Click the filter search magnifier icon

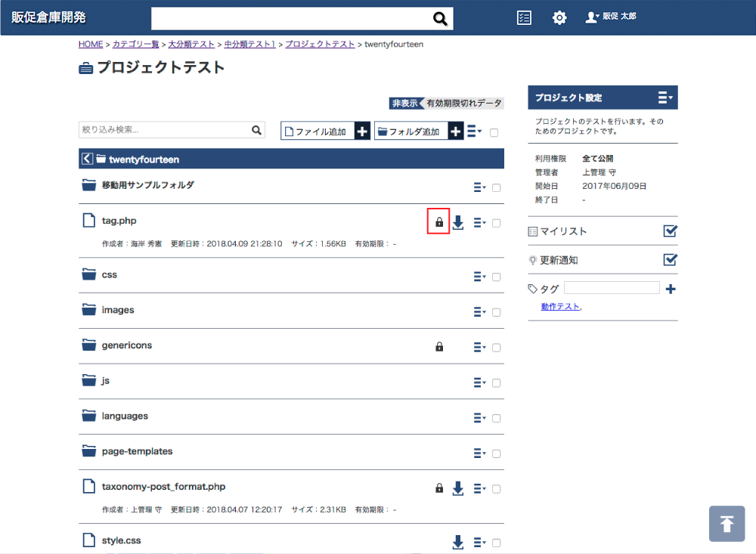tap(256, 130)
